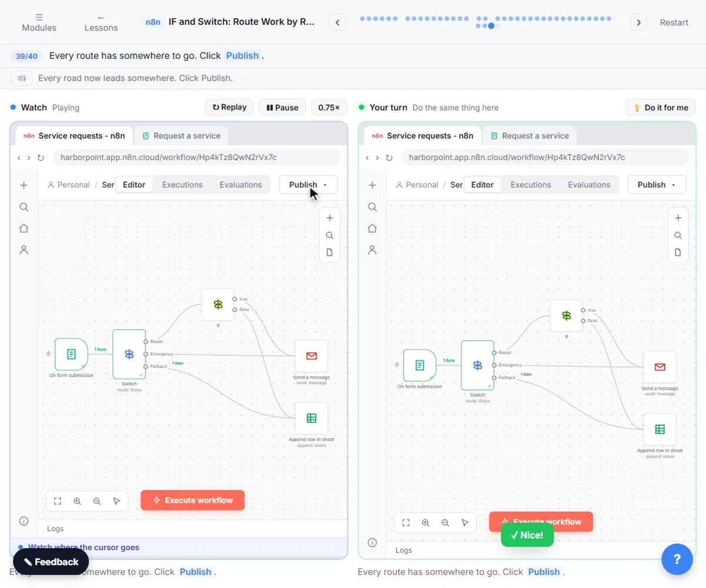The image size is (706, 588).
Task: Click Personal breadcrumb in Your turn pane
Action: 417,185
